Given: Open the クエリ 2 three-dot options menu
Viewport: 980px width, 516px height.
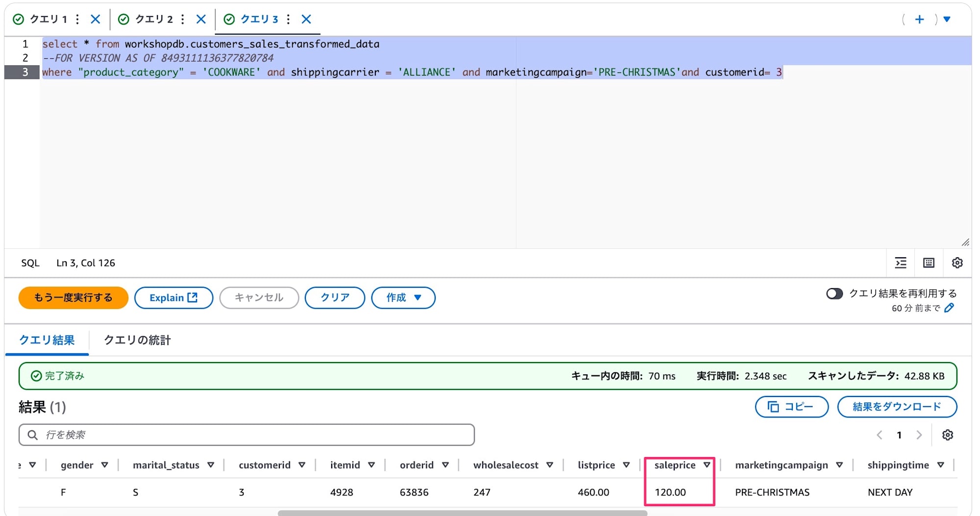Looking at the screenshot, I should click(x=183, y=19).
